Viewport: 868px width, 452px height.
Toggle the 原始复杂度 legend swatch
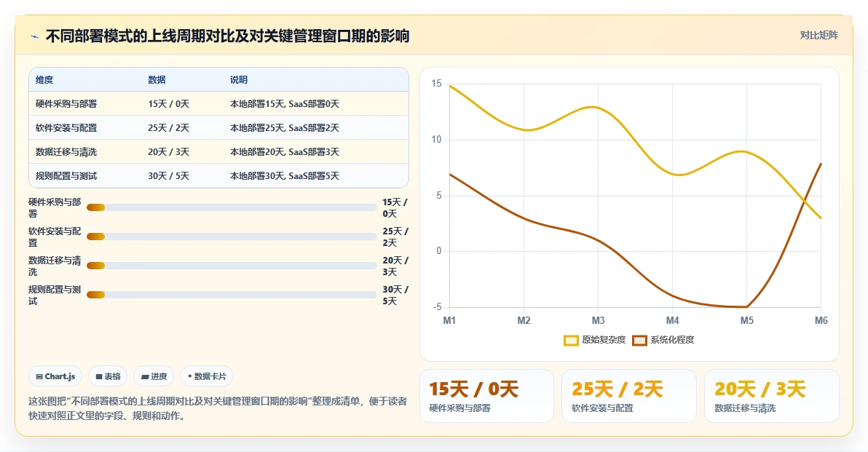pos(571,340)
